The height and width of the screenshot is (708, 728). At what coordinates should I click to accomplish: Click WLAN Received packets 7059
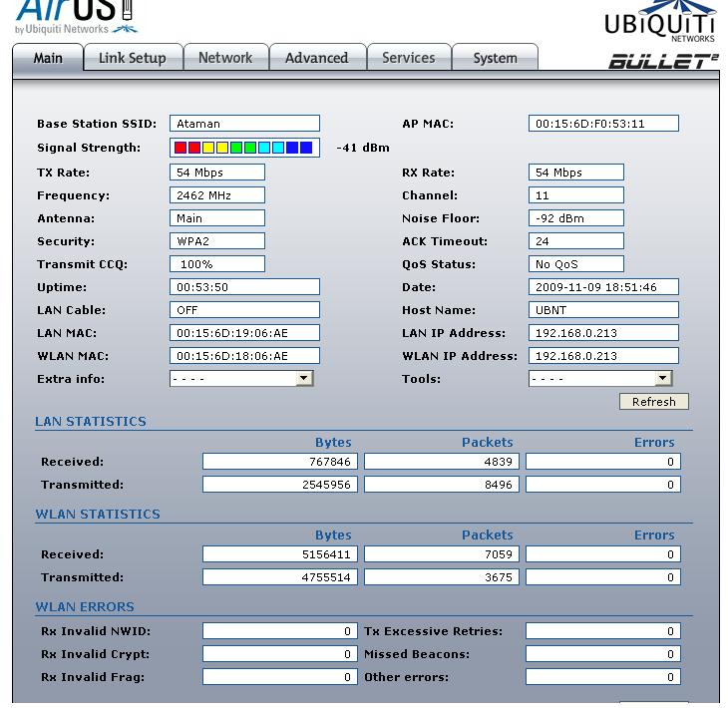(442, 553)
